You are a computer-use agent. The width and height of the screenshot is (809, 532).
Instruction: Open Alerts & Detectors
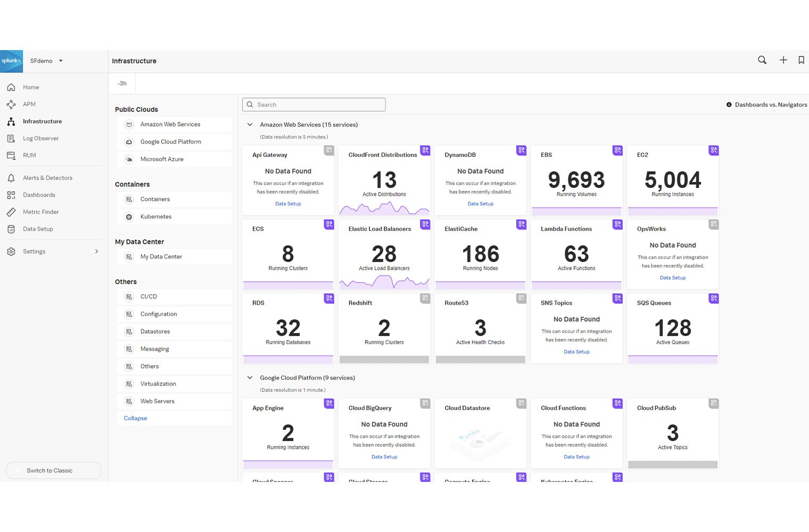pyautogui.click(x=47, y=178)
